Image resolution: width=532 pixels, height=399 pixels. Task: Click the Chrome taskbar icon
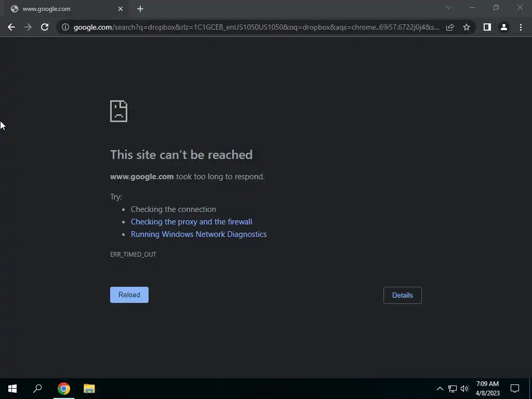coord(64,389)
